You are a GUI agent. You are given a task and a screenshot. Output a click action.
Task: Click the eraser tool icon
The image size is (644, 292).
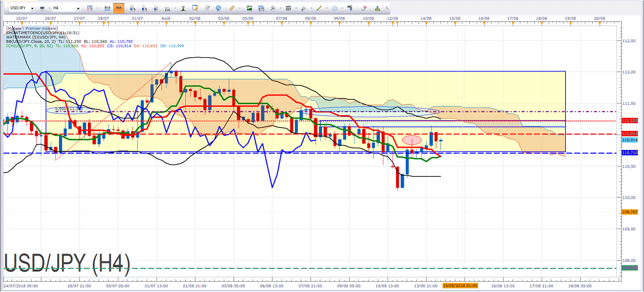tap(364, 8)
